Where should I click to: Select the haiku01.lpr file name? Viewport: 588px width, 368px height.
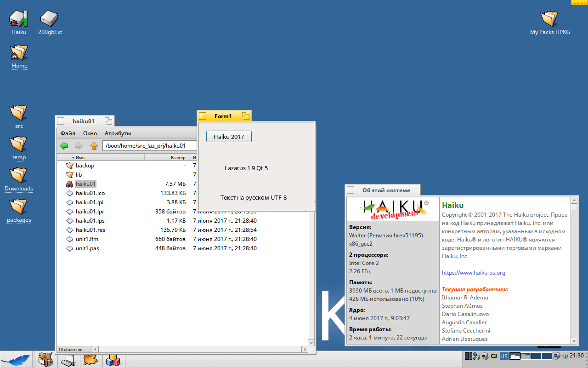[89, 211]
